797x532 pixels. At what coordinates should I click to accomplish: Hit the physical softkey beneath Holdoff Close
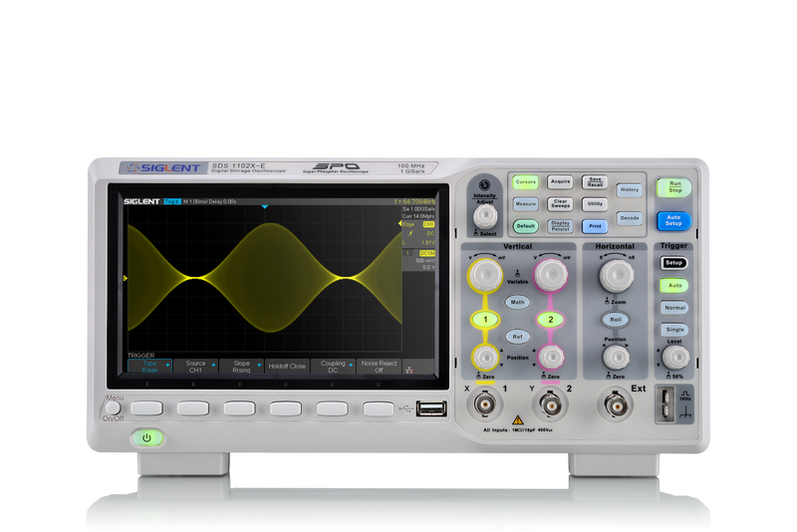tap(286, 408)
